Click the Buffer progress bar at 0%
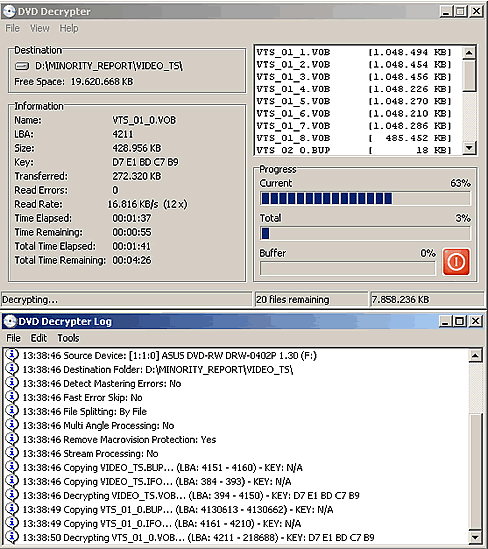The image size is (488, 549). [x=348, y=268]
